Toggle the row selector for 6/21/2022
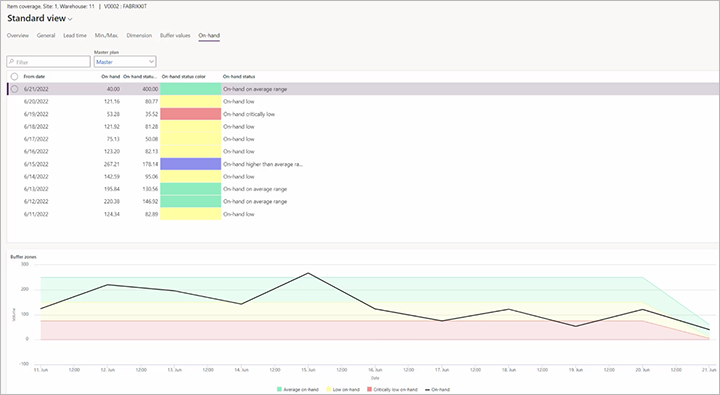Screen dimensions: 720x395 15,89
